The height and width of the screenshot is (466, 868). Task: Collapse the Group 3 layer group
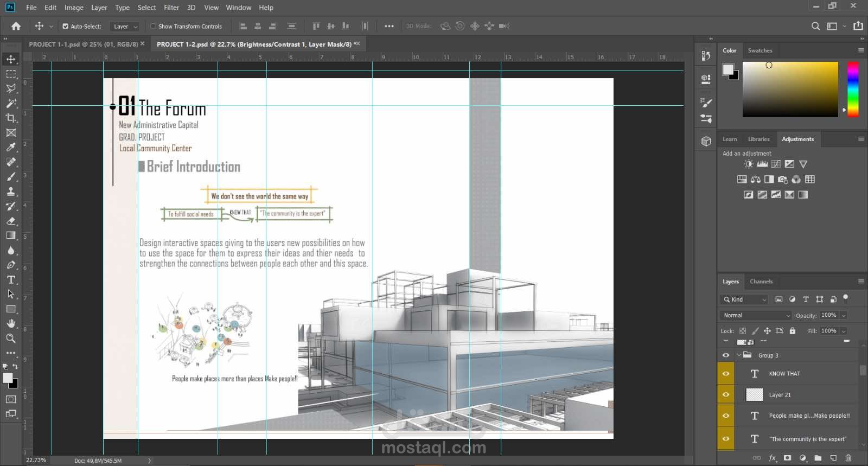click(739, 355)
